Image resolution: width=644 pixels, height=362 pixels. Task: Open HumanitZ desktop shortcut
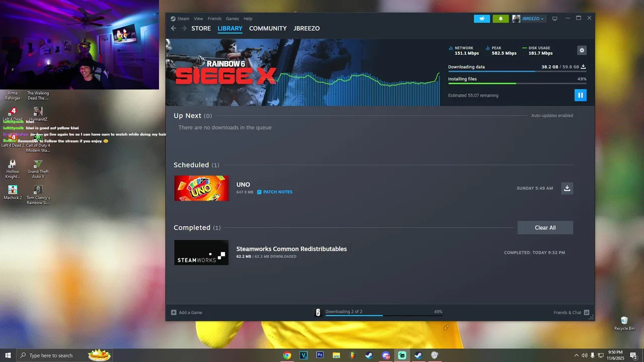click(38, 114)
